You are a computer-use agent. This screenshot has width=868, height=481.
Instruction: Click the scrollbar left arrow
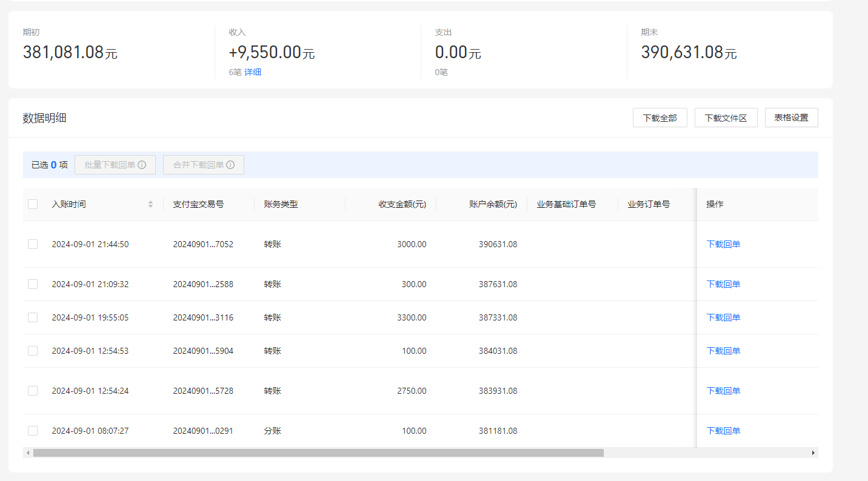(x=28, y=453)
